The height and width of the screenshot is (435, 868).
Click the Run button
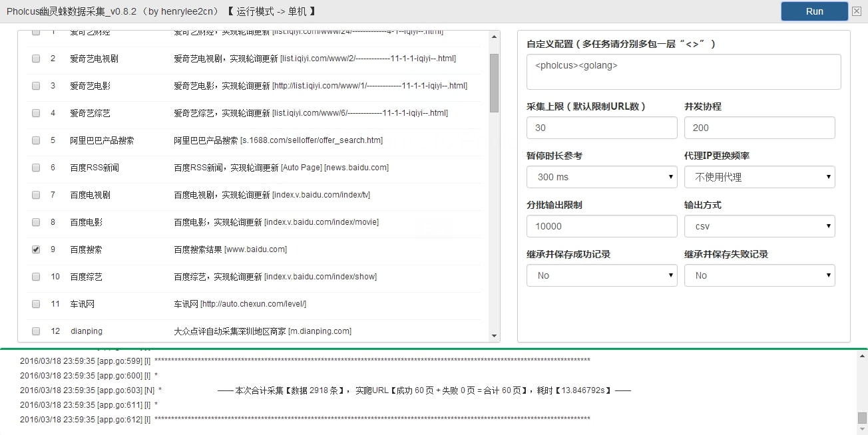pos(814,11)
